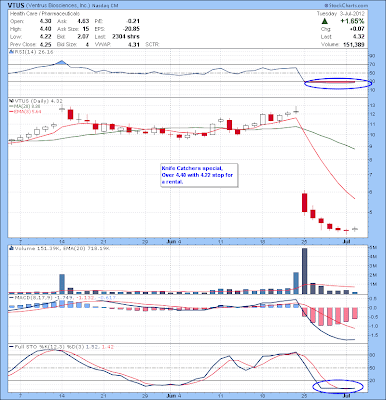This screenshot has height=400, width=386.
Task: Click the Knife Catchers special annotation box
Action: 199,175
